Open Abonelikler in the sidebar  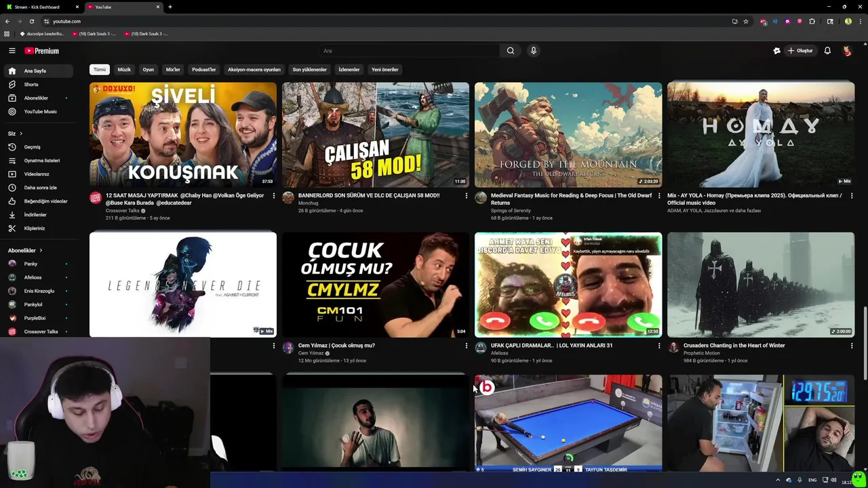(x=40, y=98)
